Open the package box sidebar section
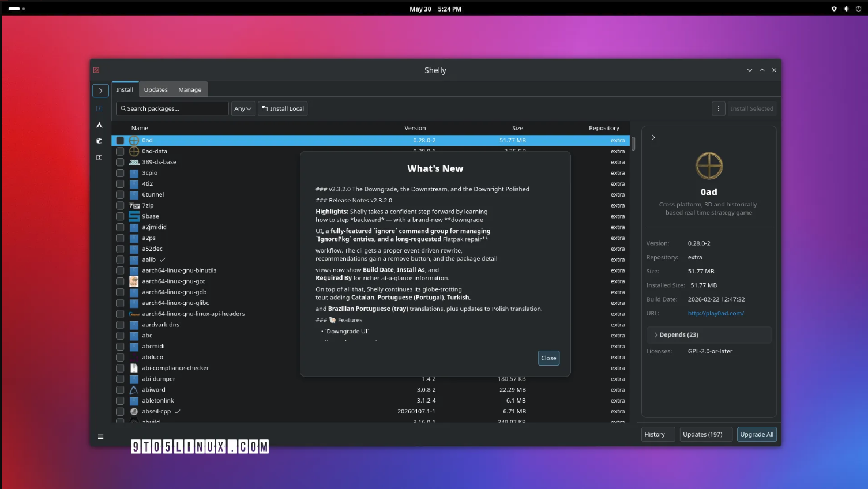This screenshot has height=489, width=868. tap(99, 141)
